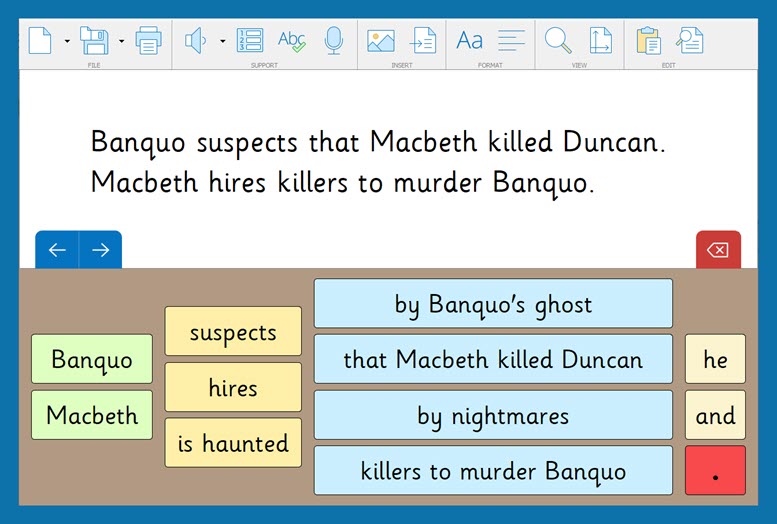
Task: Expand the dropdown arrow beside Save
Action: click(121, 41)
